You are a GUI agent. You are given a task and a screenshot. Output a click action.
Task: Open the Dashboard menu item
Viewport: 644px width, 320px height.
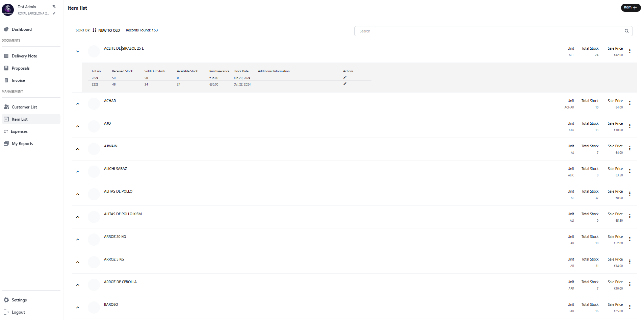(x=22, y=29)
